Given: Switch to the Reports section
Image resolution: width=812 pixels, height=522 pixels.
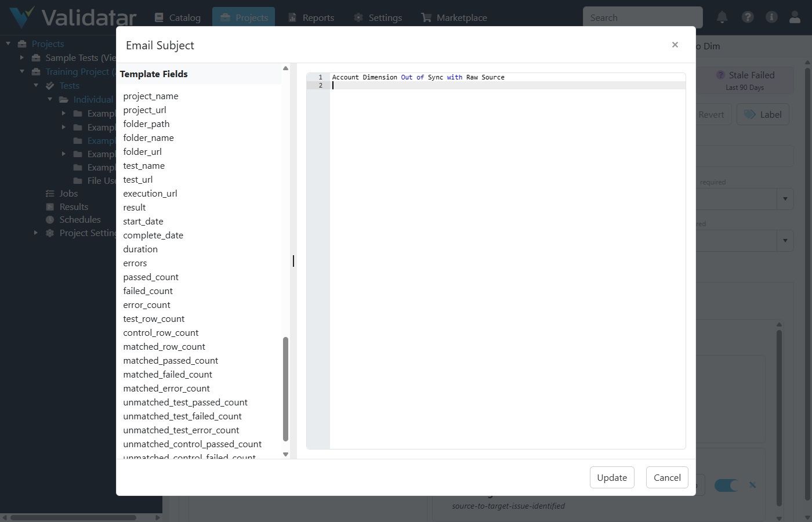Looking at the screenshot, I should [x=311, y=17].
